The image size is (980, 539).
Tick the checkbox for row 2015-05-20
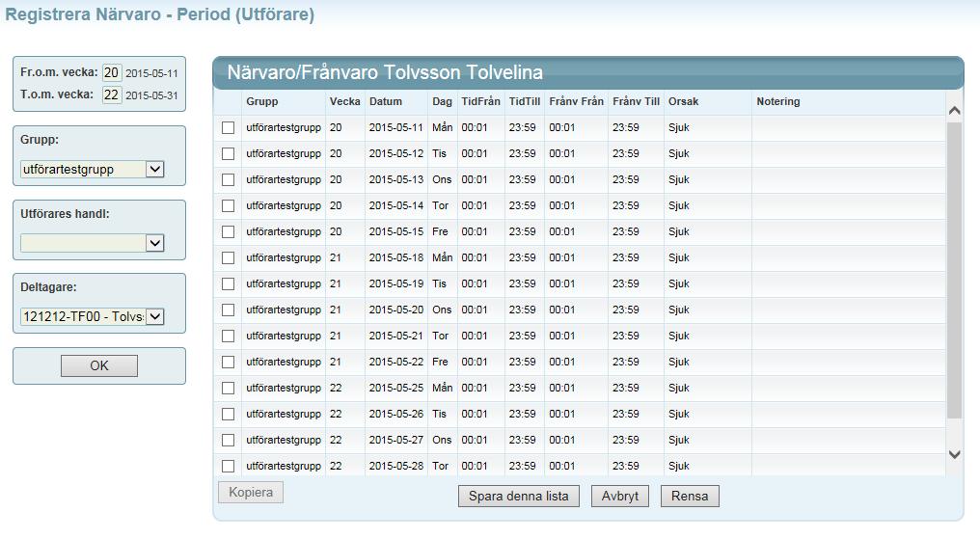tap(229, 310)
